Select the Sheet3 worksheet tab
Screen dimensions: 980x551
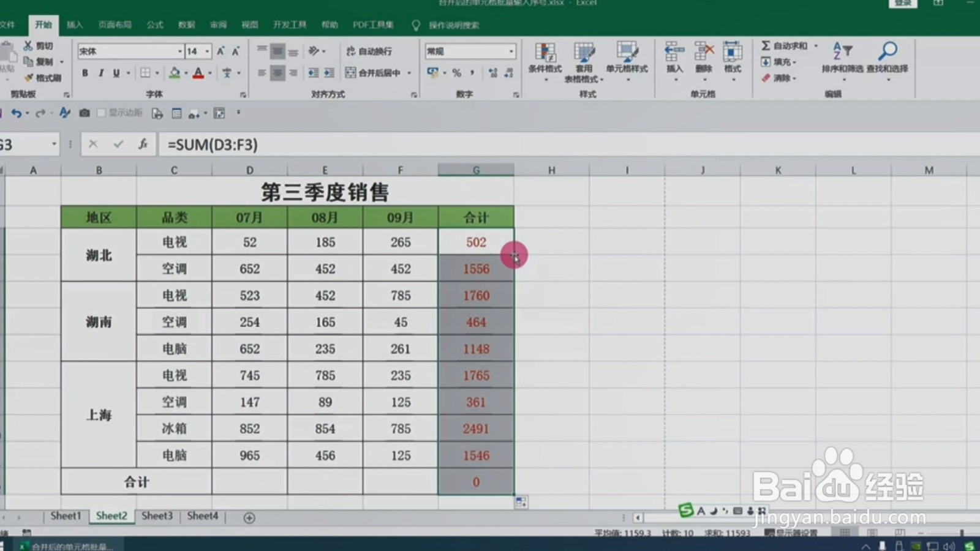pyautogui.click(x=157, y=516)
